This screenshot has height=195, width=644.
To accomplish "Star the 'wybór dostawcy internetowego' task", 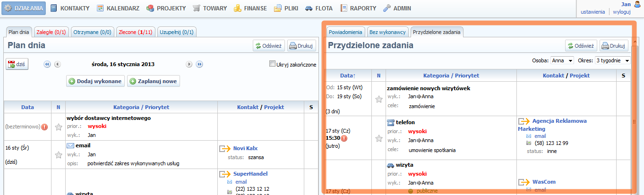I will (x=58, y=127).
